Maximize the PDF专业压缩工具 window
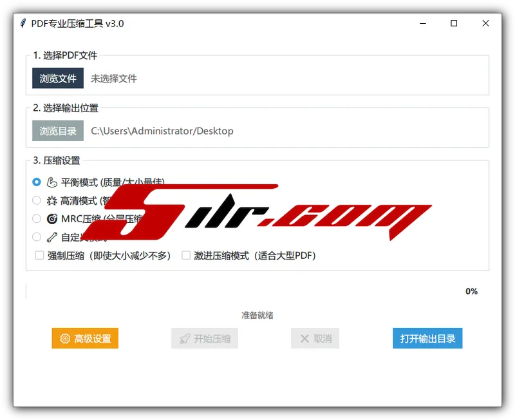Image resolution: width=515 pixels, height=420 pixels. (454, 23)
